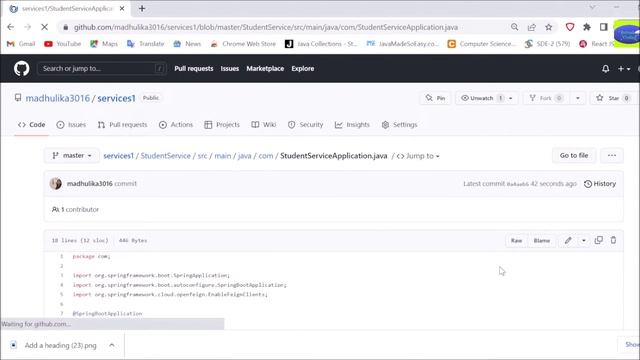This screenshot has height=360, width=640.
Task: Go to Explore
Action: pos(302,69)
